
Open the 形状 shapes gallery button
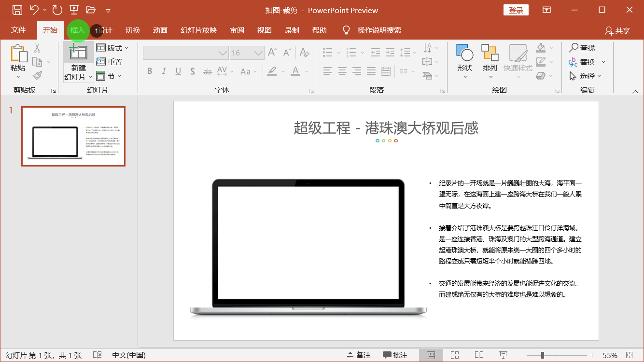(x=465, y=62)
